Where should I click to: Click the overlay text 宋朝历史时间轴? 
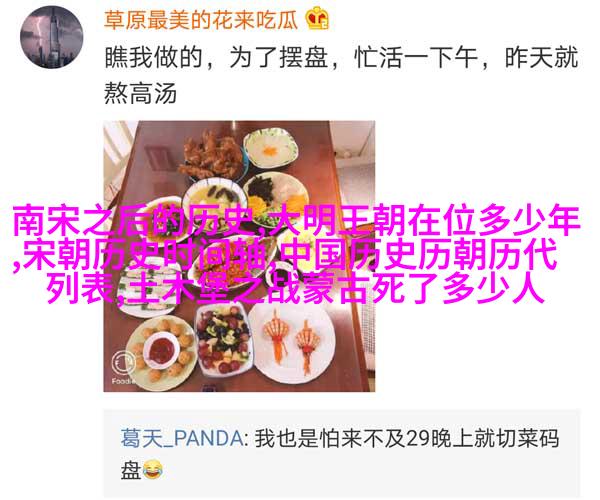(x=145, y=254)
